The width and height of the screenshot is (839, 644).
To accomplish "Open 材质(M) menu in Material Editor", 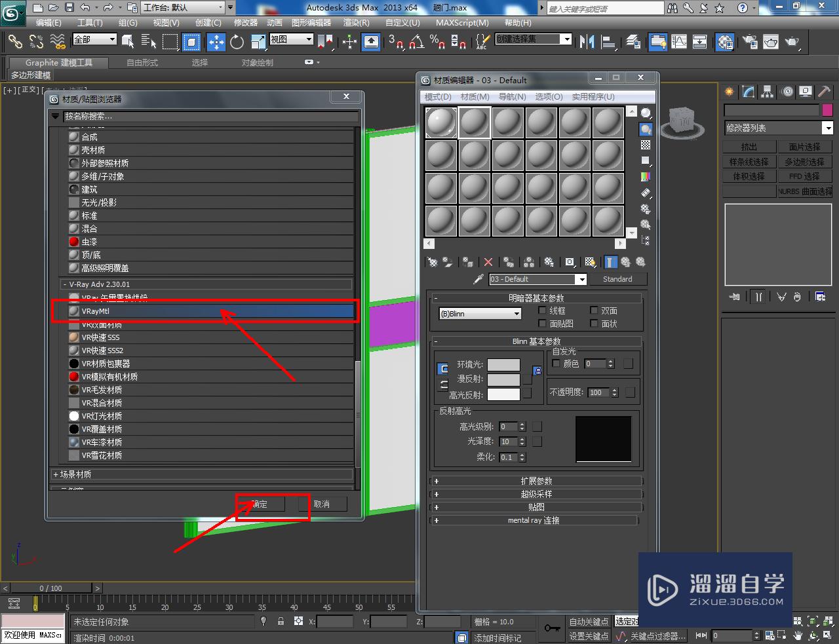I will [475, 97].
